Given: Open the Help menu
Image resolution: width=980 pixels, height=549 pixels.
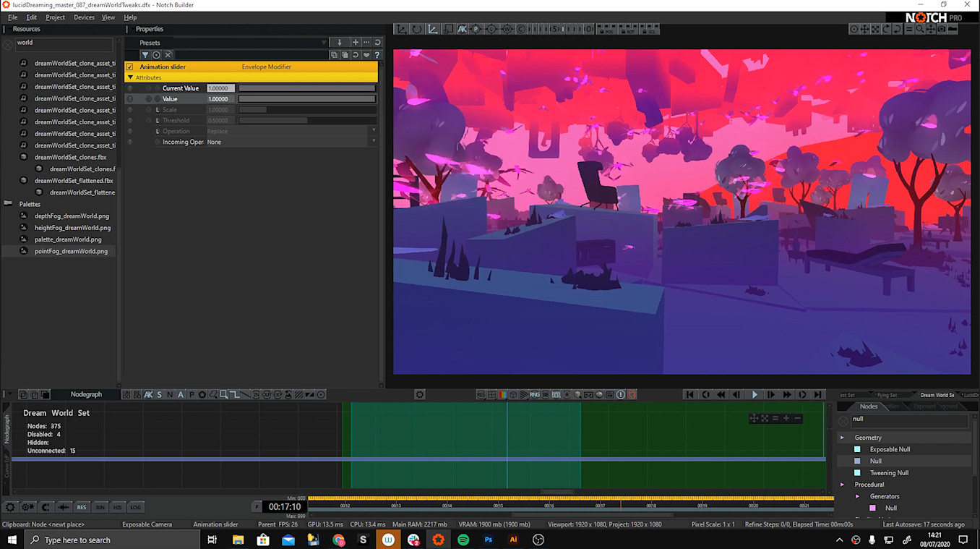Looking at the screenshot, I should point(130,17).
